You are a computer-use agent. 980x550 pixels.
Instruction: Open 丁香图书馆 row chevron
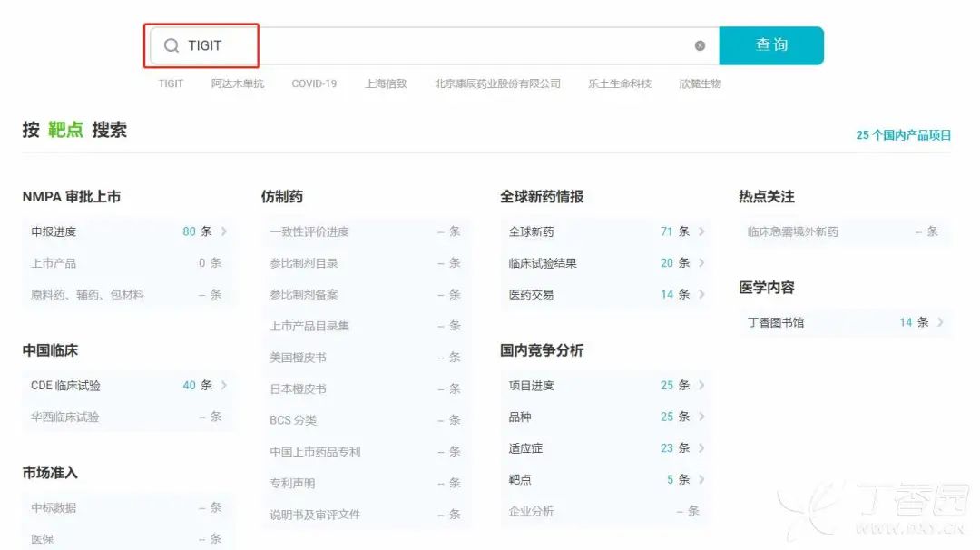click(940, 322)
